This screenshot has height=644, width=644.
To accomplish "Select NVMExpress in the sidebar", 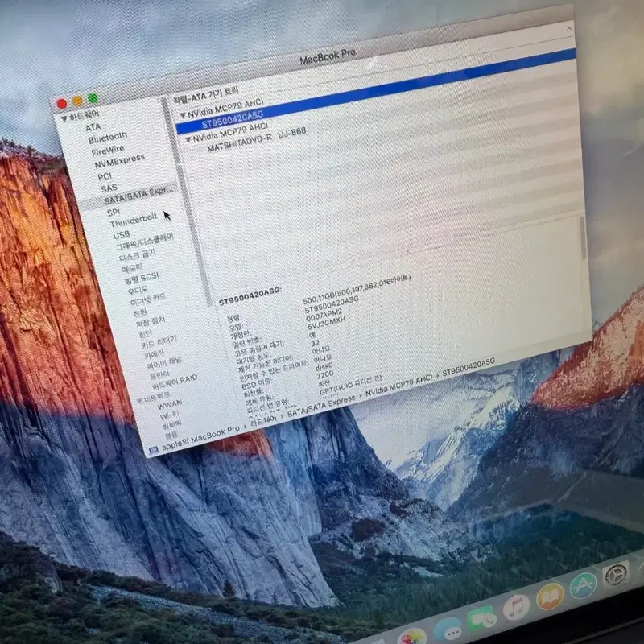I will pos(119,161).
